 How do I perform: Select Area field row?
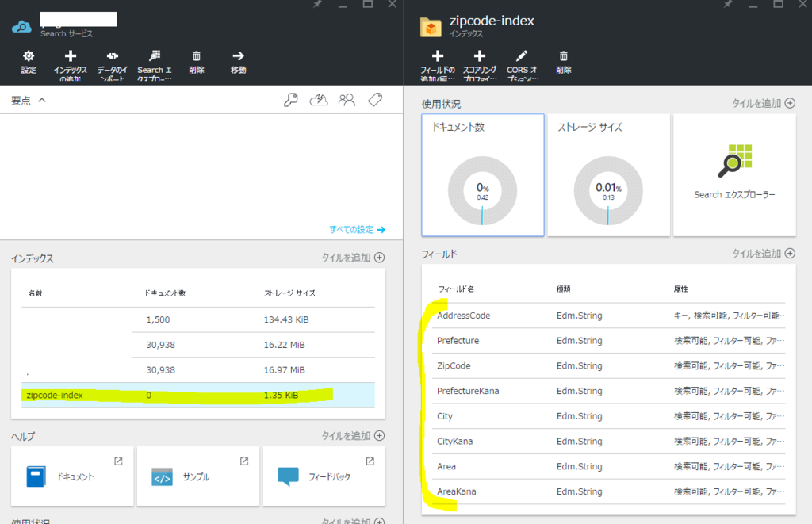coord(608,466)
